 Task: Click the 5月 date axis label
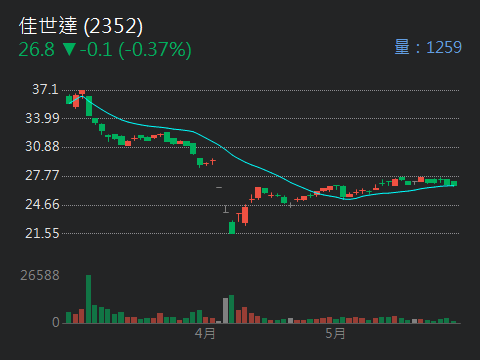click(335, 333)
